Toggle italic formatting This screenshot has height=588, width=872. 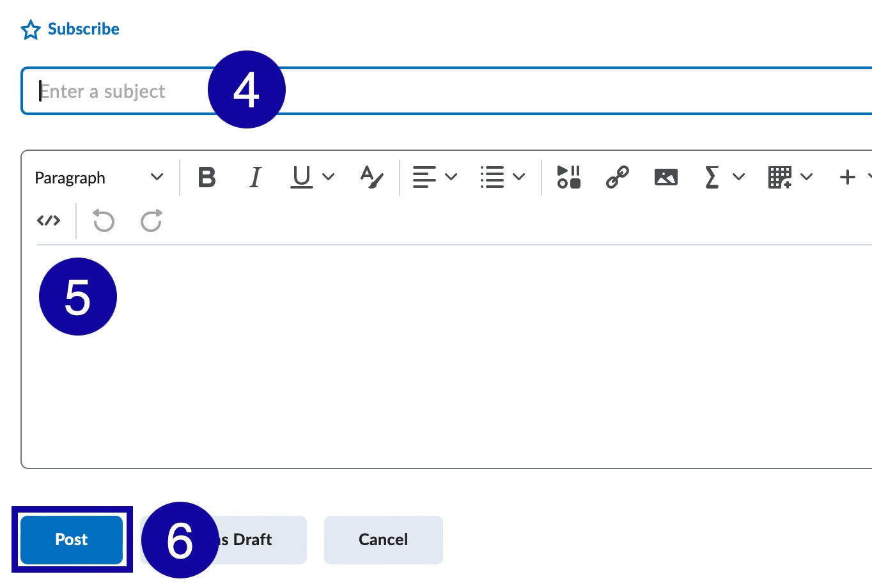point(255,177)
